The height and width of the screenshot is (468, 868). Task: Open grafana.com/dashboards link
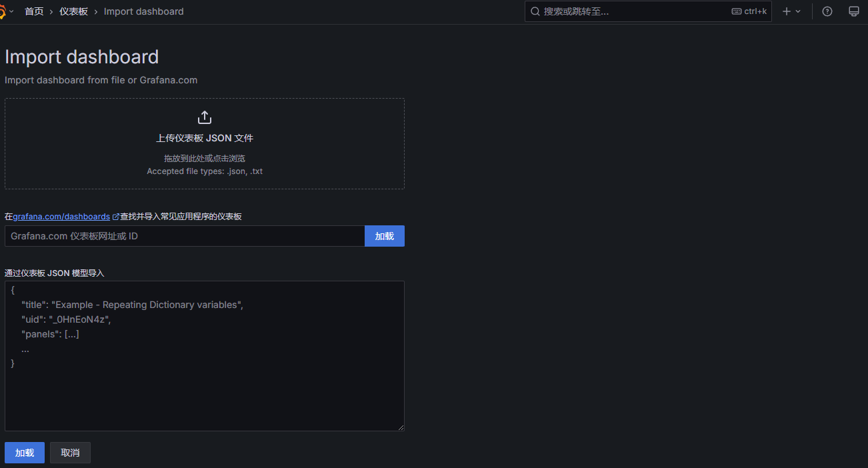[x=61, y=217]
